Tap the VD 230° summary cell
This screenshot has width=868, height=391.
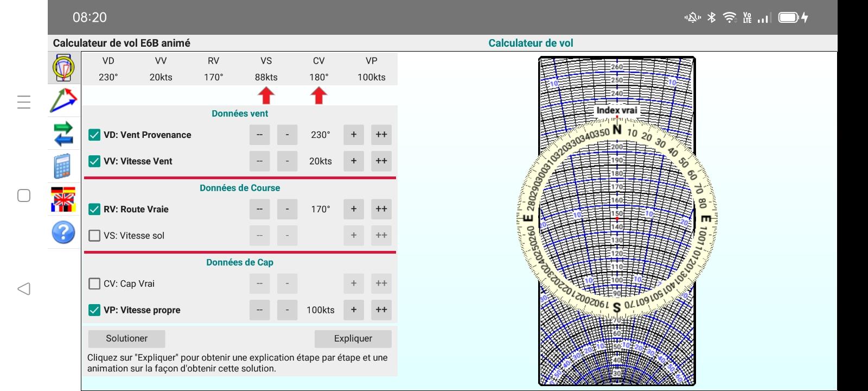click(108, 69)
